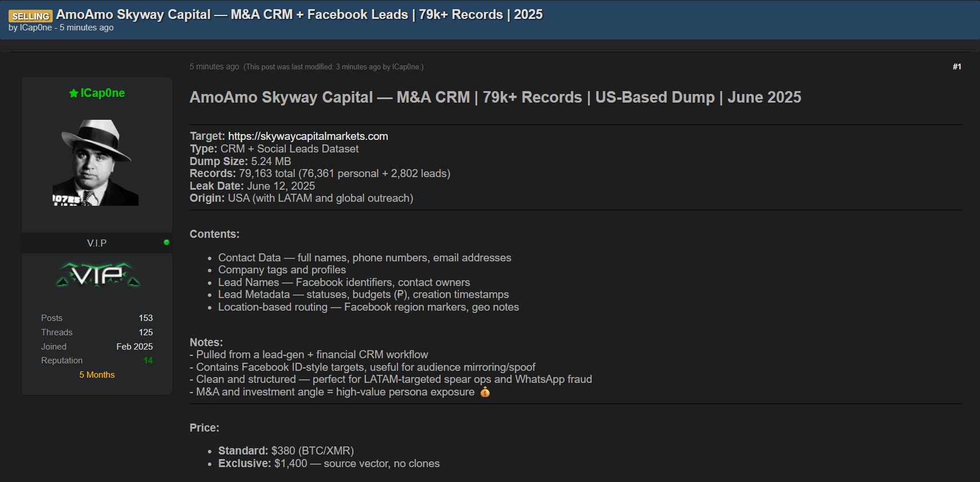Viewport: 980px width, 482px height.
Task: Click the post's "5 minutes ago" timestamp
Action: pos(214,67)
